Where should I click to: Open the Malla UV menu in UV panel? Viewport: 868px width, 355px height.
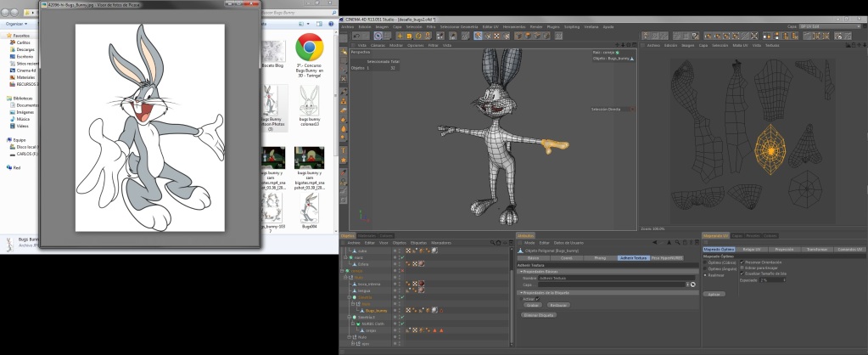(740, 45)
